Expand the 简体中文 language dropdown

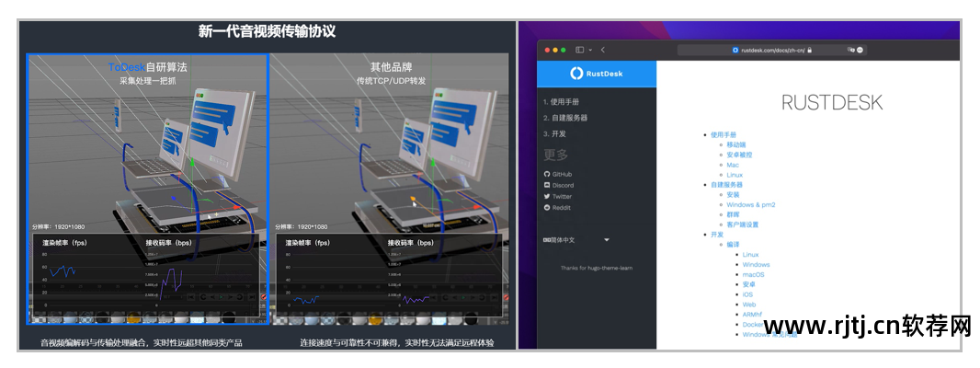pos(576,240)
